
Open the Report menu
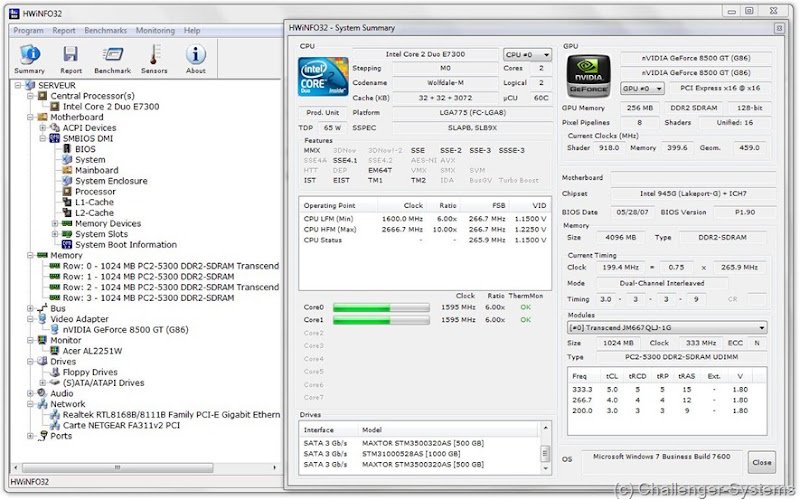64,31
